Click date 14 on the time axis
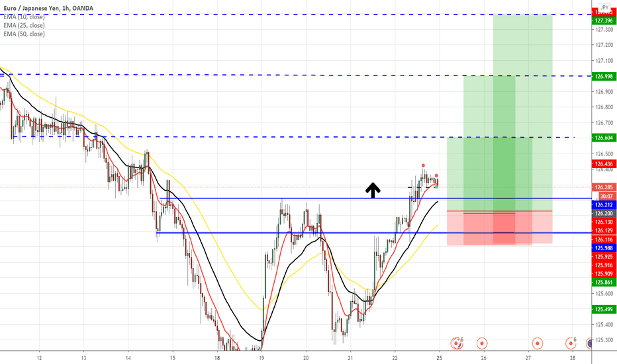This screenshot has width=617, height=364. (x=128, y=358)
